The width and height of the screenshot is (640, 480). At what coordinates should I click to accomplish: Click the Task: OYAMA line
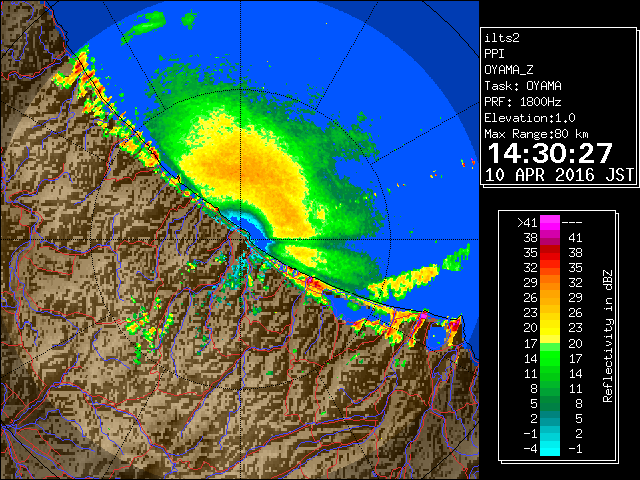point(523,86)
